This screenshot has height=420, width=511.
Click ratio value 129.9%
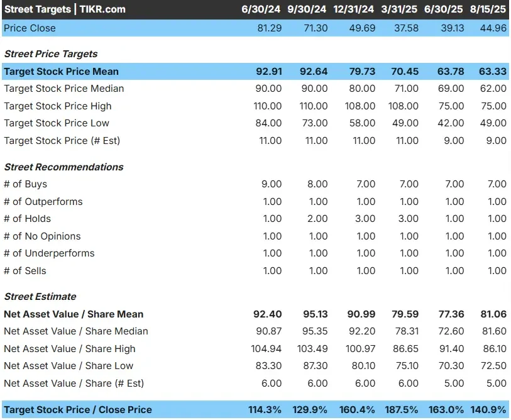tap(310, 409)
